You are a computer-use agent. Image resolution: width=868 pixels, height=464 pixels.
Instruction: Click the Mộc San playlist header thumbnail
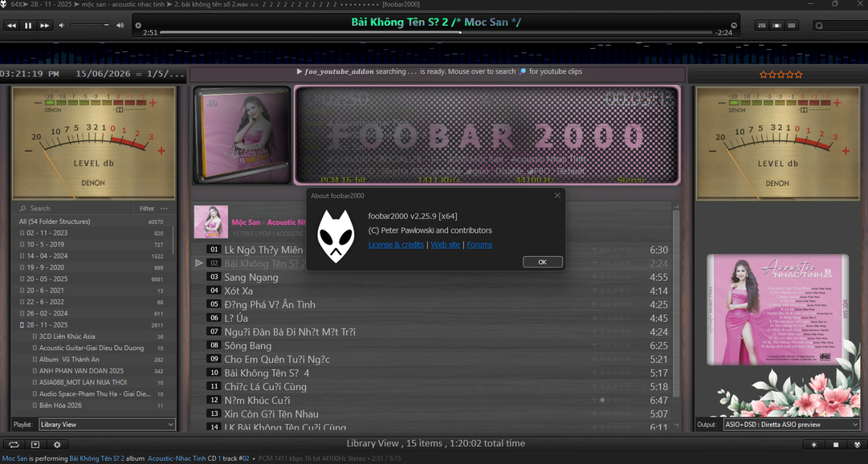pyautogui.click(x=211, y=222)
